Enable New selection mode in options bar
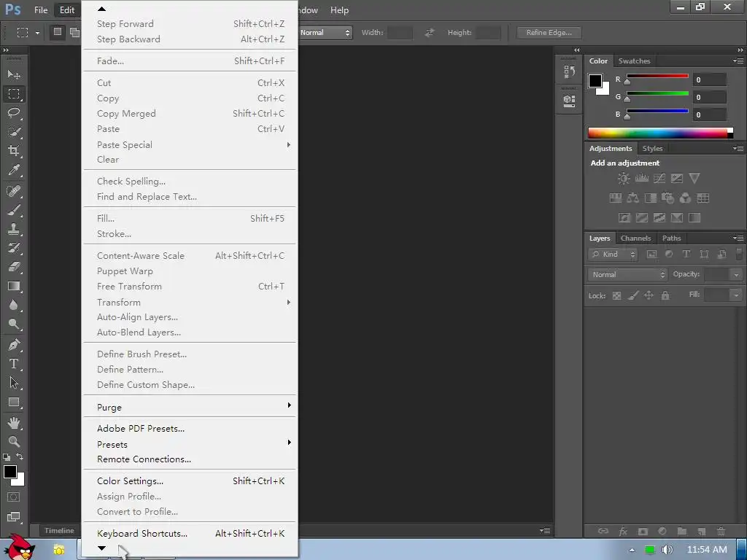The image size is (747, 560). click(58, 32)
